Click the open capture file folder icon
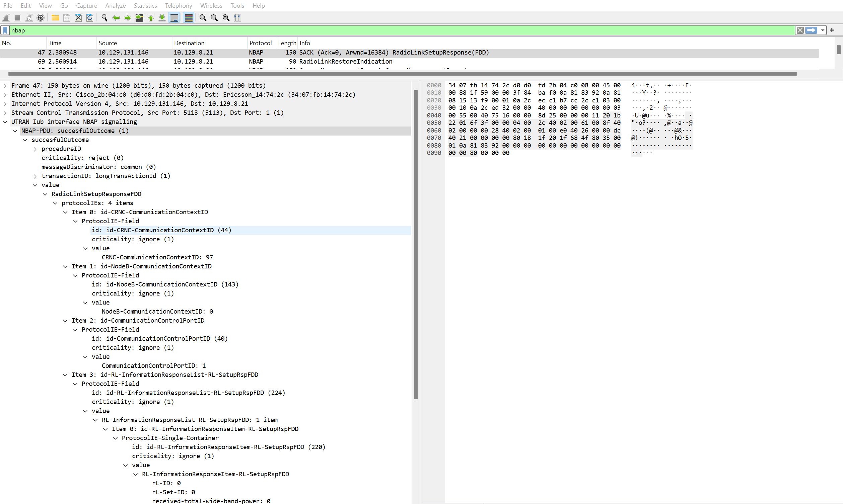 tap(55, 18)
